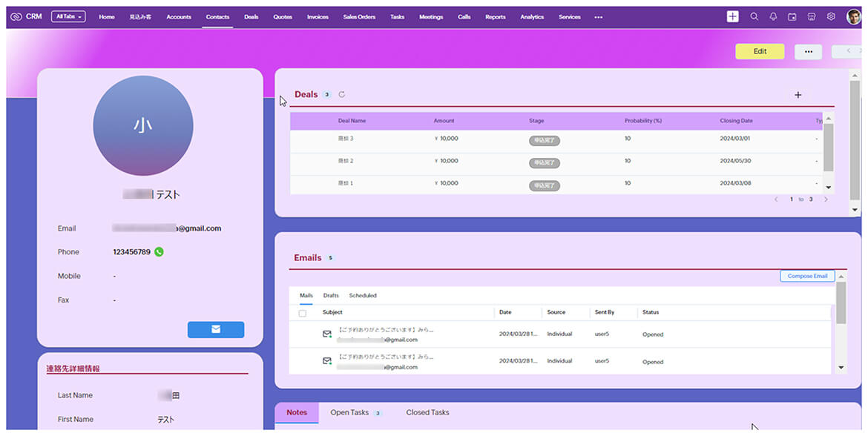Open the calendar icon in top bar
Screen dimensions: 868x436
792,16
